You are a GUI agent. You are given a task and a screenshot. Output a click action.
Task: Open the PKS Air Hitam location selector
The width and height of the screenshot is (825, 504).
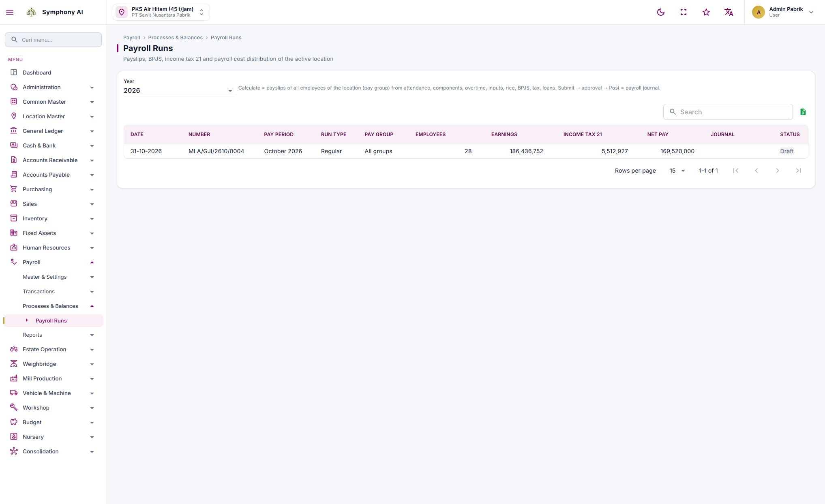click(x=161, y=12)
